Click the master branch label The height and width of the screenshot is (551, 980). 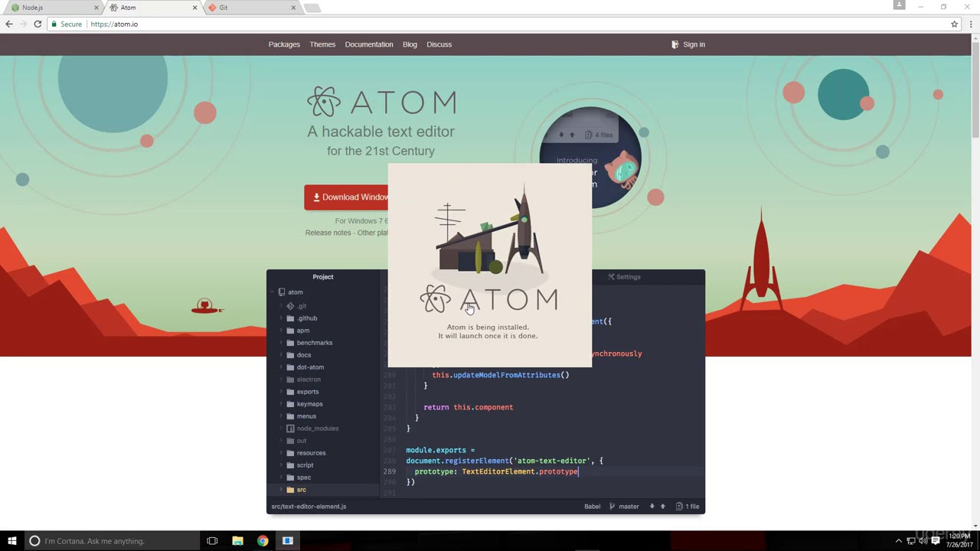point(629,507)
